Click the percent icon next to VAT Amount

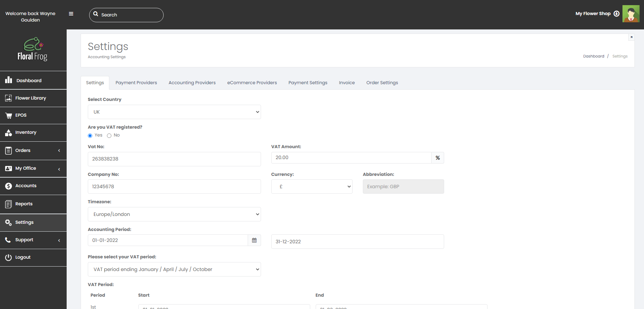pyautogui.click(x=438, y=158)
